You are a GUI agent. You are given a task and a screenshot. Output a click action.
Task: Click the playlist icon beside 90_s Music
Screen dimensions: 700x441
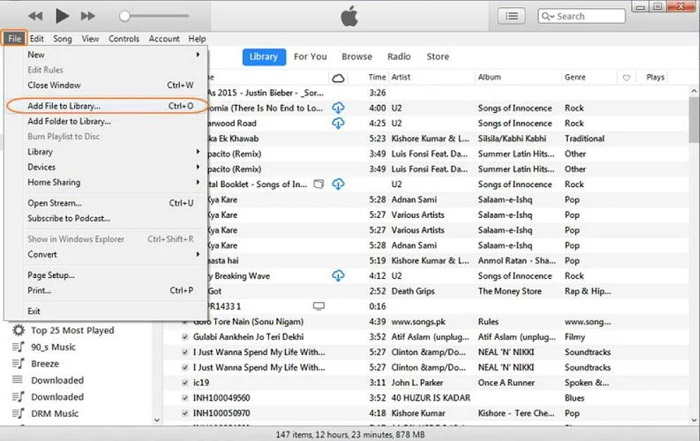point(18,347)
